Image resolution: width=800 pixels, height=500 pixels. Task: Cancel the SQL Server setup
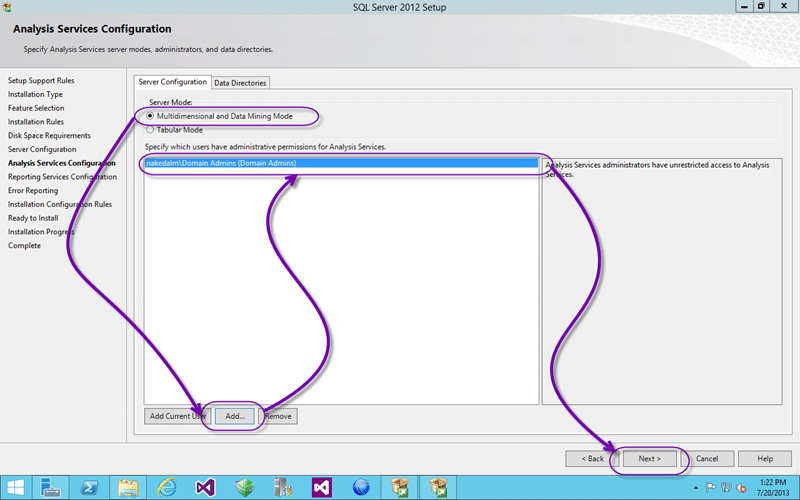pos(707,459)
